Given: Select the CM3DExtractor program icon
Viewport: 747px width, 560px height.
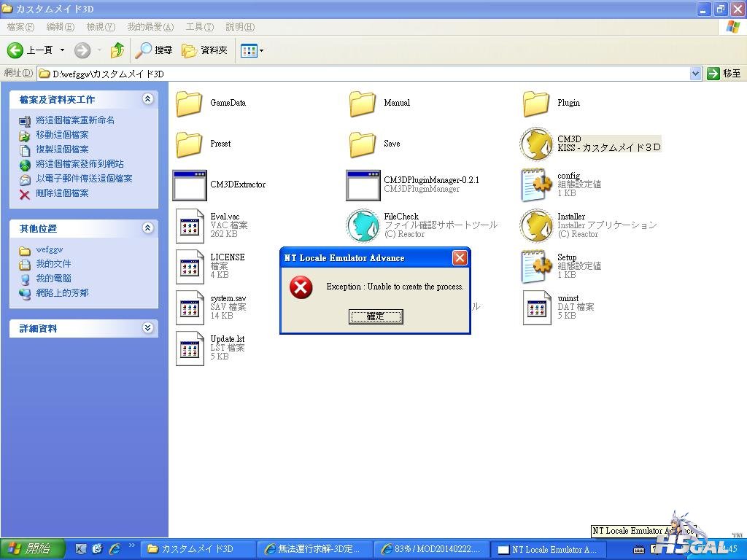Looking at the screenshot, I should click(189, 185).
